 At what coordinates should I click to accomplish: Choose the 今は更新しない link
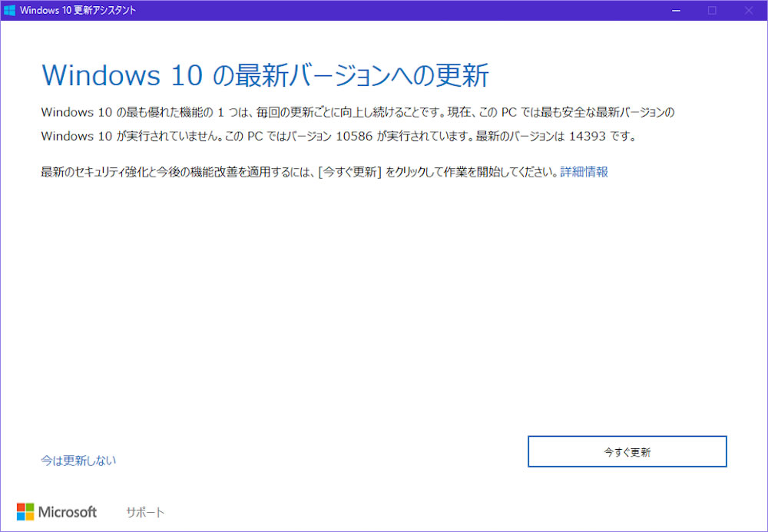point(78,461)
